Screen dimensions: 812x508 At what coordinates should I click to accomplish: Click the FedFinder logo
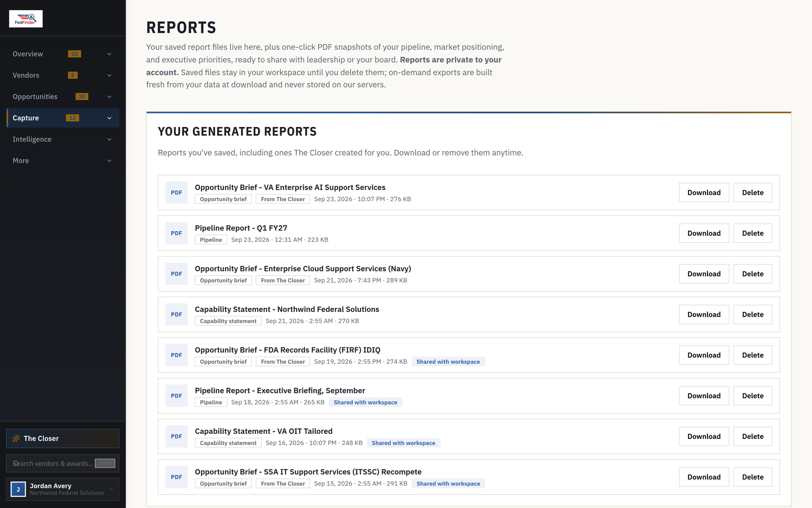[26, 19]
